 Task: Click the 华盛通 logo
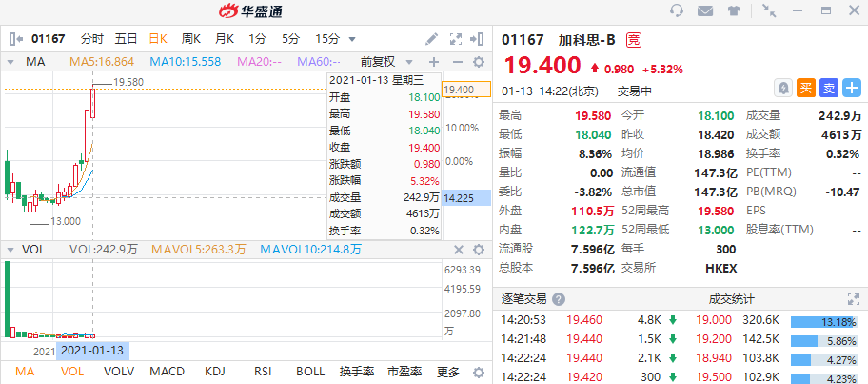250,10
